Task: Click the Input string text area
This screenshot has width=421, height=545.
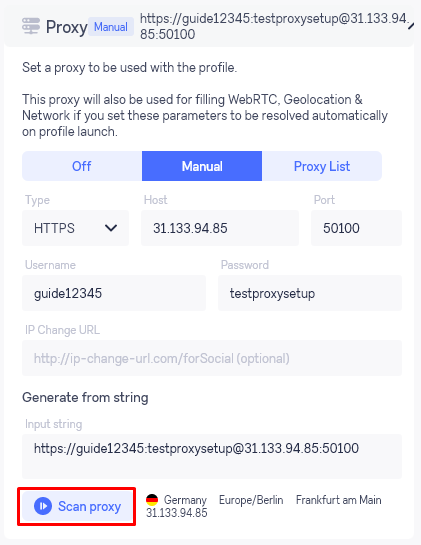Action: [x=212, y=456]
